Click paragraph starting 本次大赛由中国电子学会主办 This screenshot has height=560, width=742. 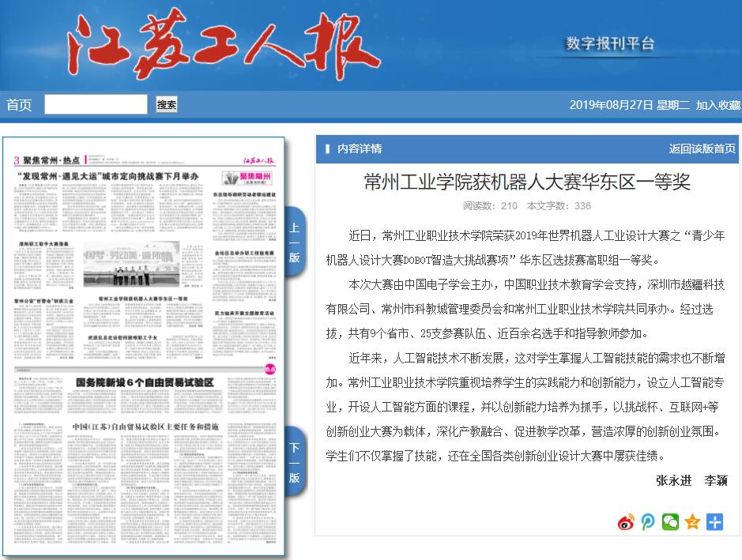click(x=525, y=309)
